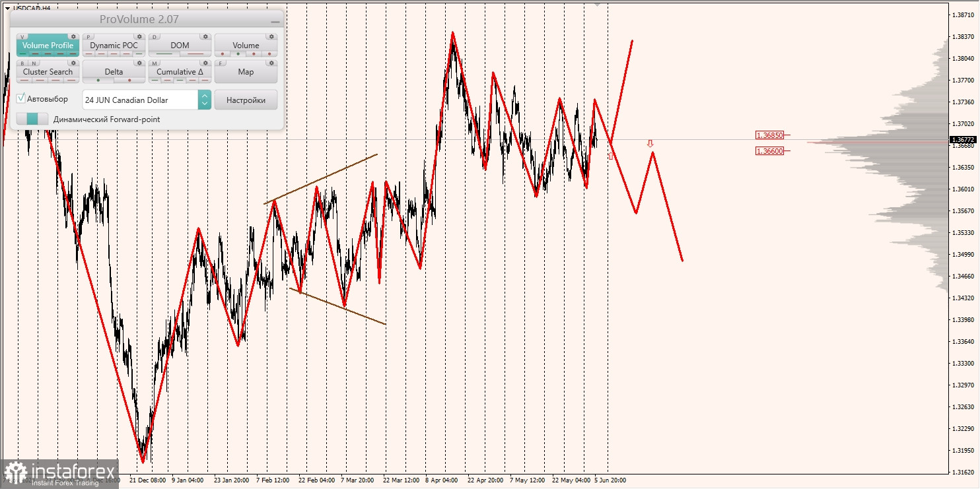
Task: Open Cluster Search gear settings
Action: [x=73, y=63]
